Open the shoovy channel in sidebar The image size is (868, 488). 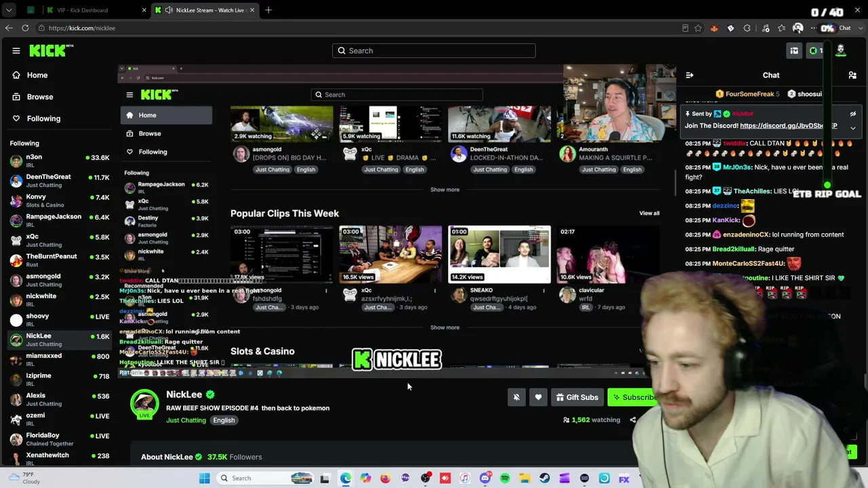(x=60, y=320)
